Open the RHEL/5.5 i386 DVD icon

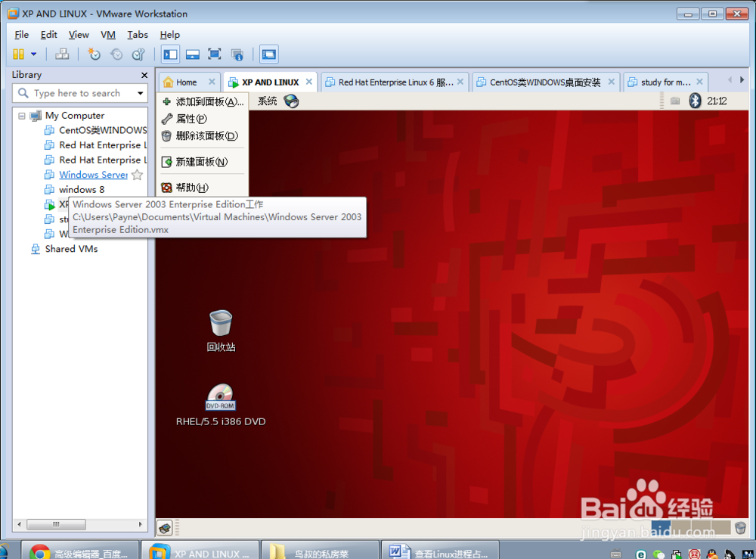221,405
